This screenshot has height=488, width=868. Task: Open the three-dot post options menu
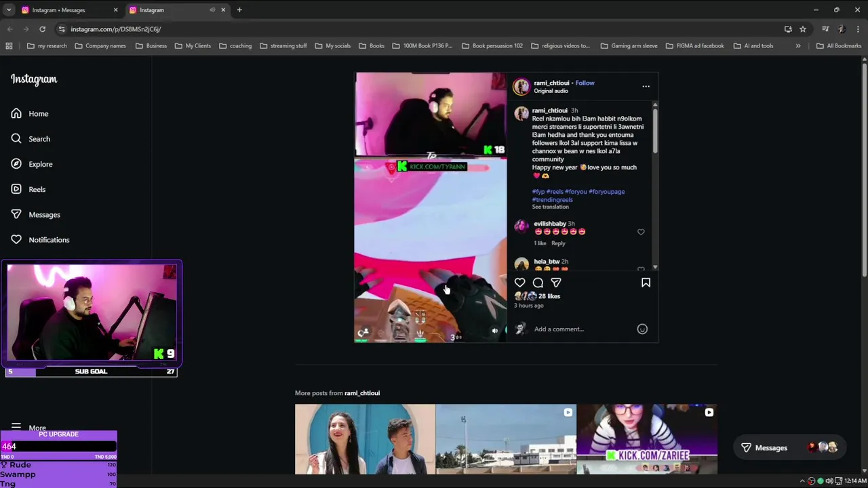click(x=646, y=86)
